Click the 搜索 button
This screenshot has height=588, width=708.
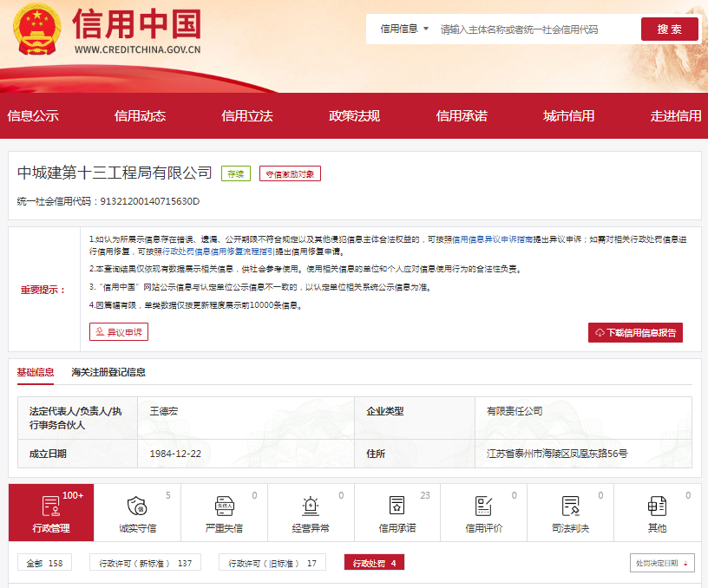point(669,29)
